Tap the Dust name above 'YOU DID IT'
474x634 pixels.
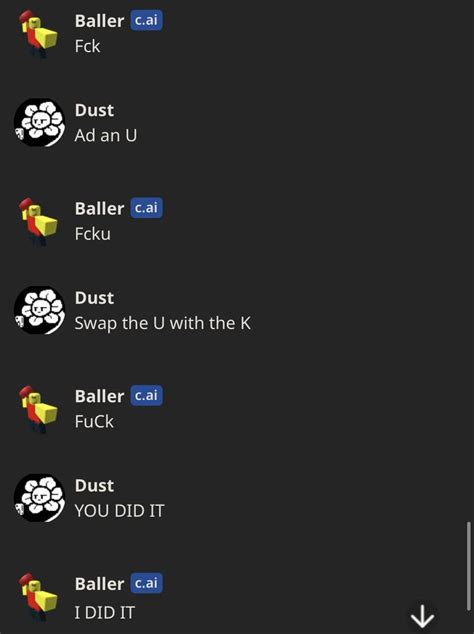[94, 486]
